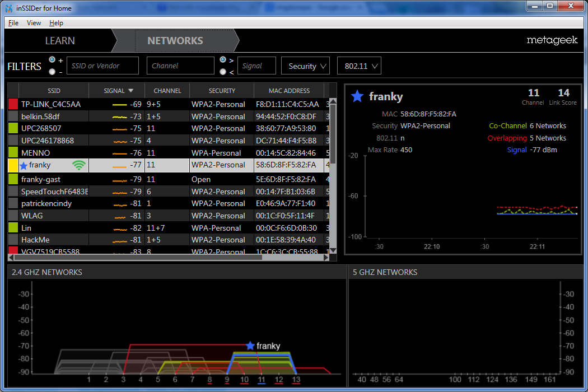Select the exclude (-) filter radio button

(x=52, y=72)
